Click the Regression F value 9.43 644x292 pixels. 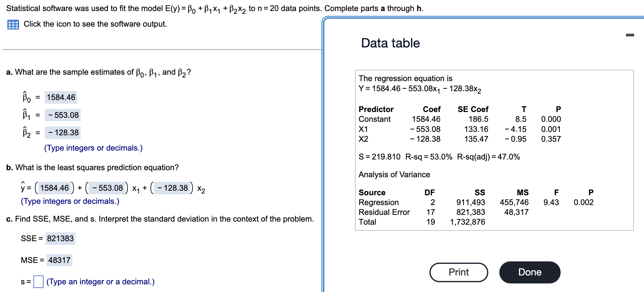[x=551, y=202]
